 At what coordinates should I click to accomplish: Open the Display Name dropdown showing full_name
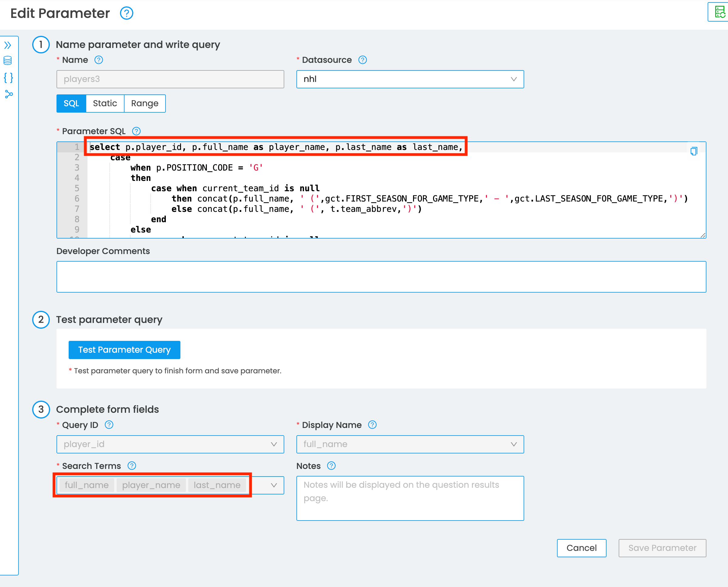click(410, 444)
